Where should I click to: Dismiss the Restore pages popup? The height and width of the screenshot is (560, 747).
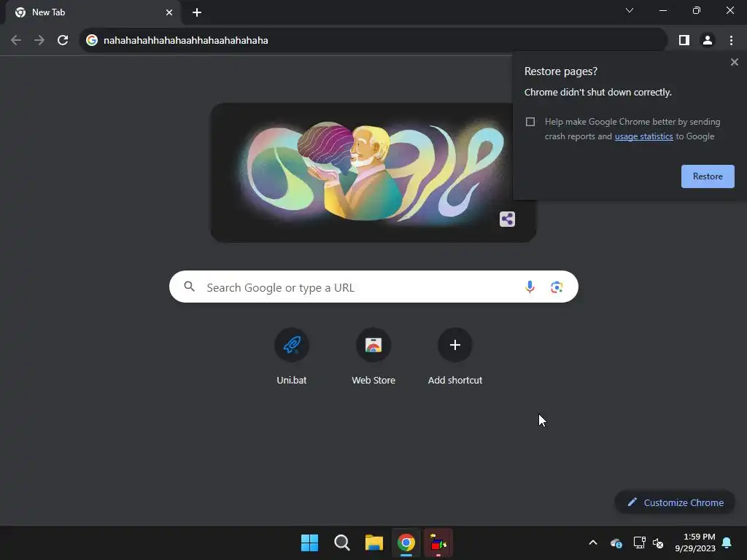coord(734,62)
